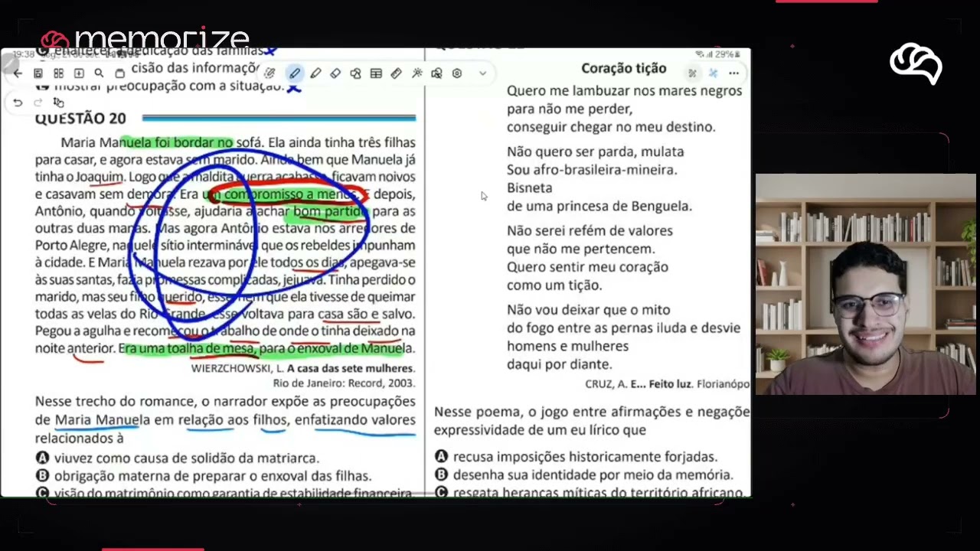Select the highlighter tool
Screen dimensions: 980x551
coord(315,73)
